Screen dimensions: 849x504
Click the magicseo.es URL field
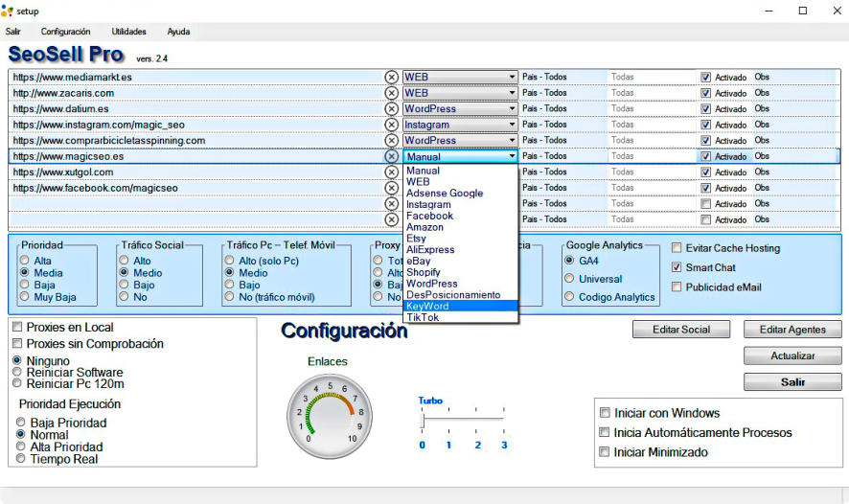click(x=196, y=156)
